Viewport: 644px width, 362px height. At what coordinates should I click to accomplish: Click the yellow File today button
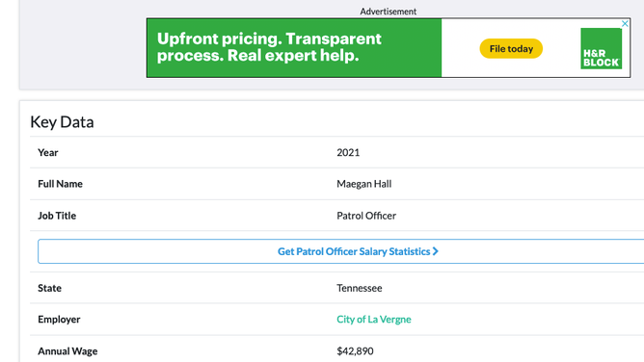coord(511,49)
